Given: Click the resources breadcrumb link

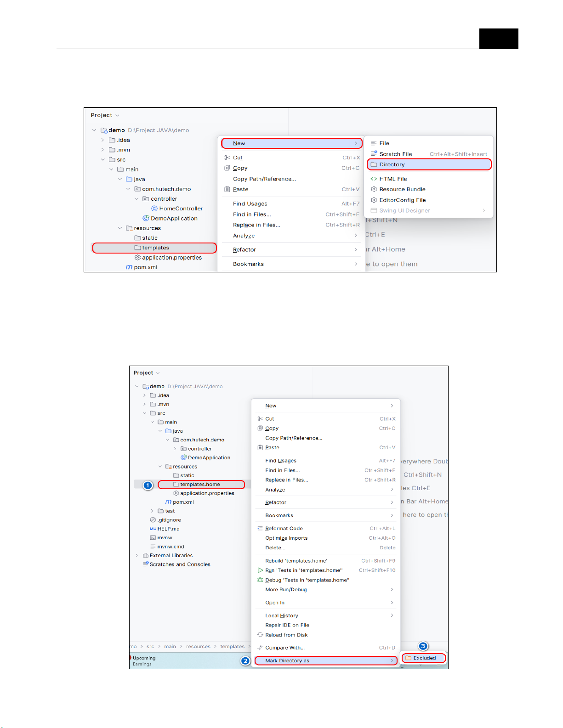Looking at the screenshot, I should (198, 647).
